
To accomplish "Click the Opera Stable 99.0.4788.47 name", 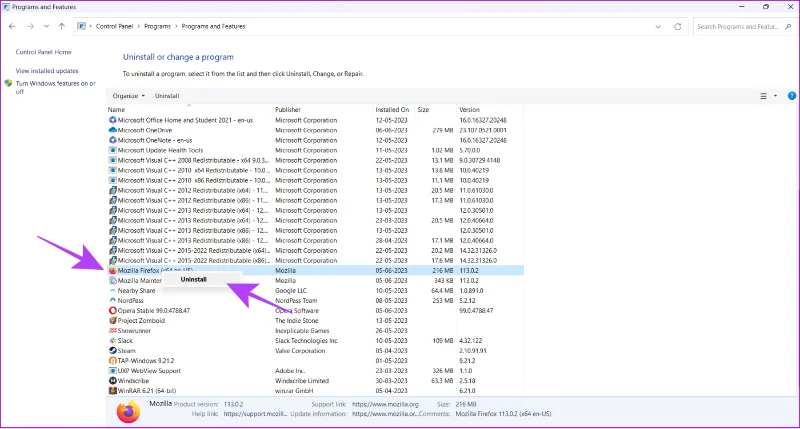I will 154,310.
